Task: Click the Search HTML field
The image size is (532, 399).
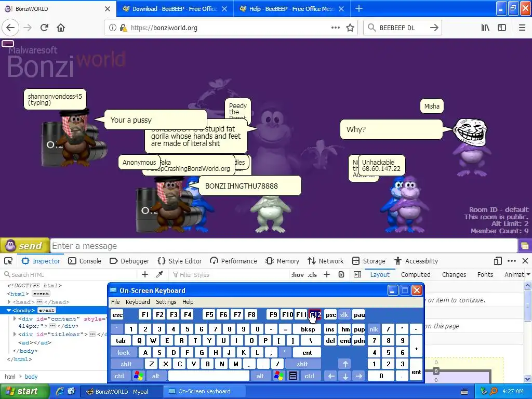Action: point(70,274)
